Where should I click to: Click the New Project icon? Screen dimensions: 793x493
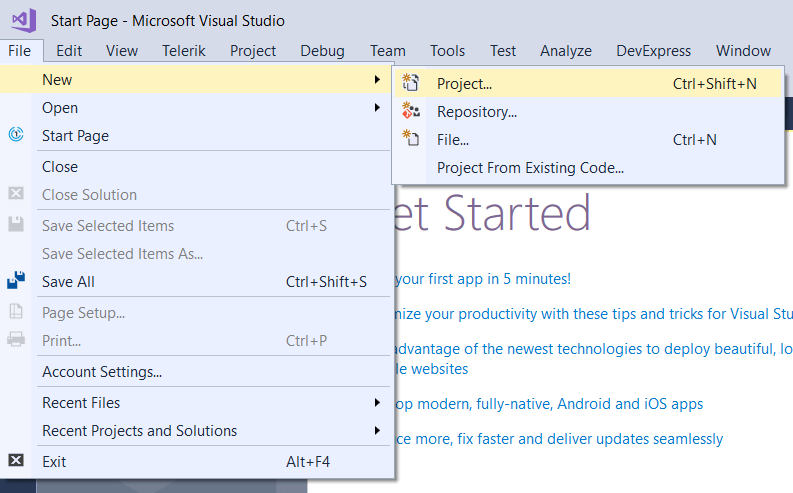pyautogui.click(x=410, y=83)
